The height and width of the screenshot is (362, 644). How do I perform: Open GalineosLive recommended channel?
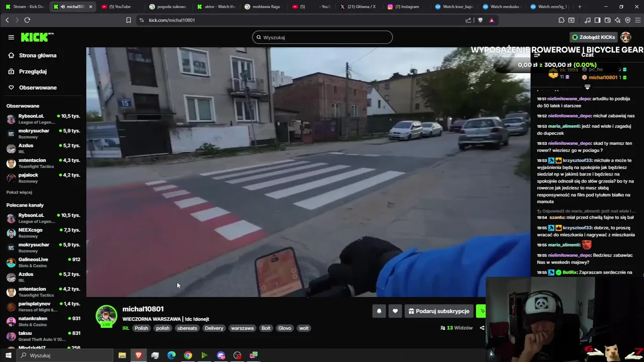43,262
